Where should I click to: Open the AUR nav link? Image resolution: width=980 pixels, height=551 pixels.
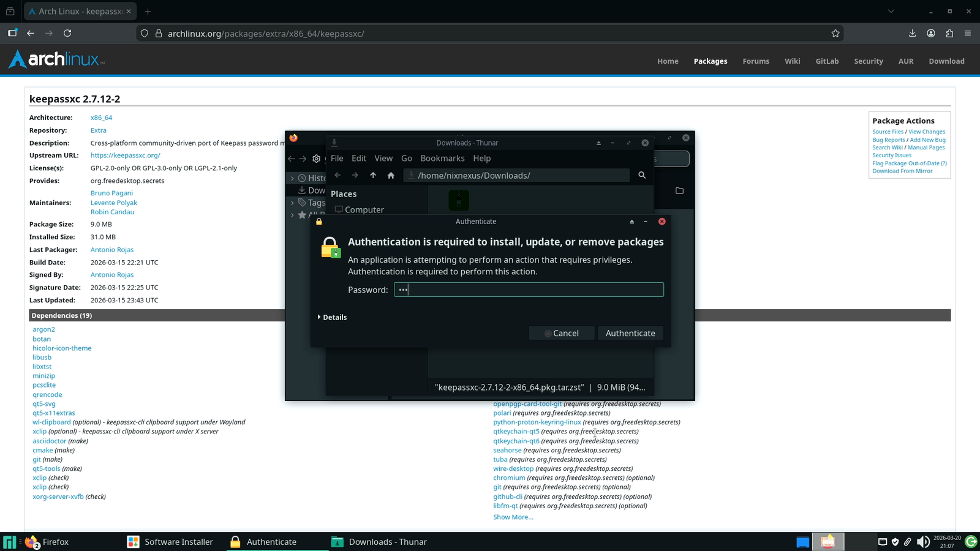pyautogui.click(x=906, y=61)
